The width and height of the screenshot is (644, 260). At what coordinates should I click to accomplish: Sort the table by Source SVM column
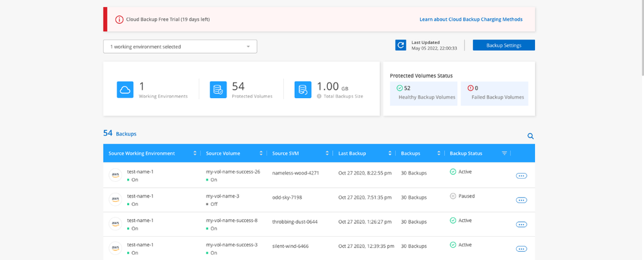click(x=328, y=154)
